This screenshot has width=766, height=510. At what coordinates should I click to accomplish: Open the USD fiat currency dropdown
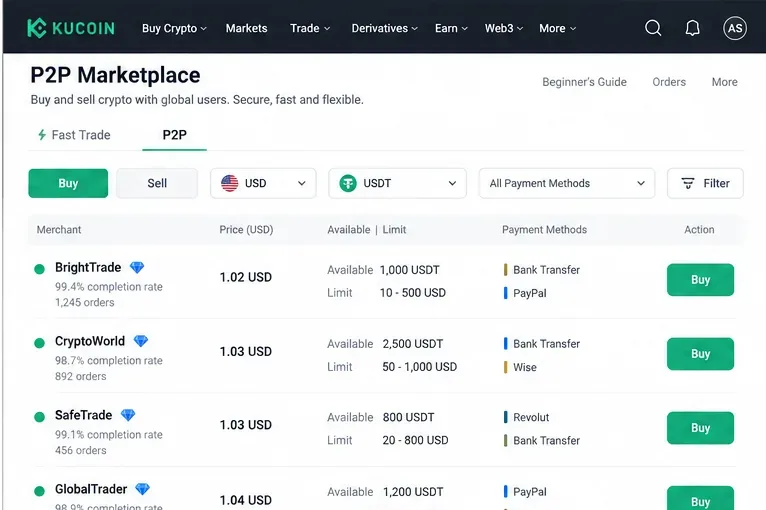tap(263, 183)
